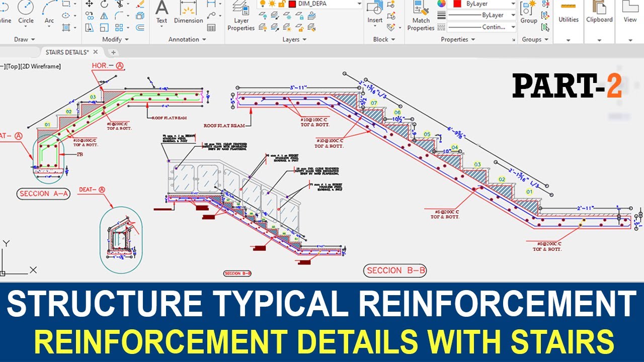This screenshot has width=644, height=362.
Task: Select the Rectangle draw tool
Action: tap(66, 4)
